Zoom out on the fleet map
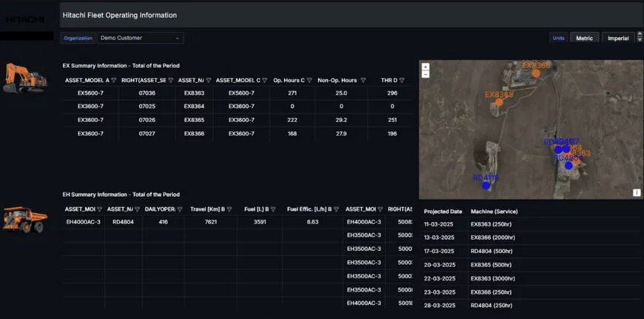The image size is (644, 319). click(426, 75)
